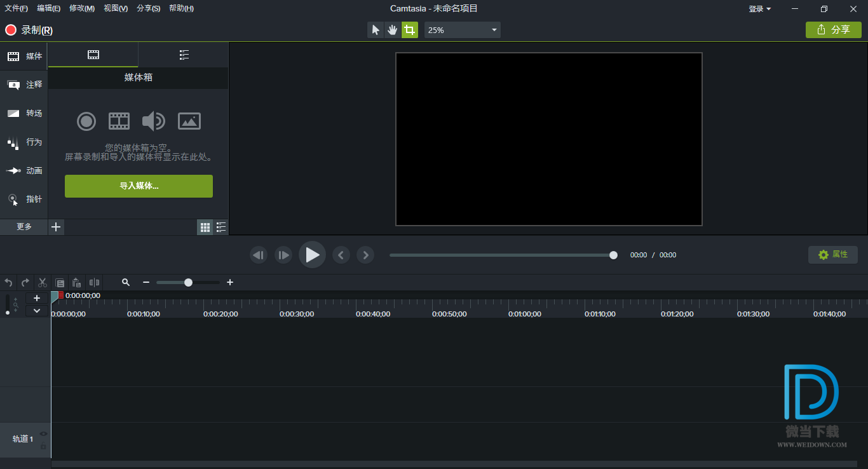The width and height of the screenshot is (868, 469).
Task: Open the 转场 transitions panel
Action: click(x=24, y=113)
